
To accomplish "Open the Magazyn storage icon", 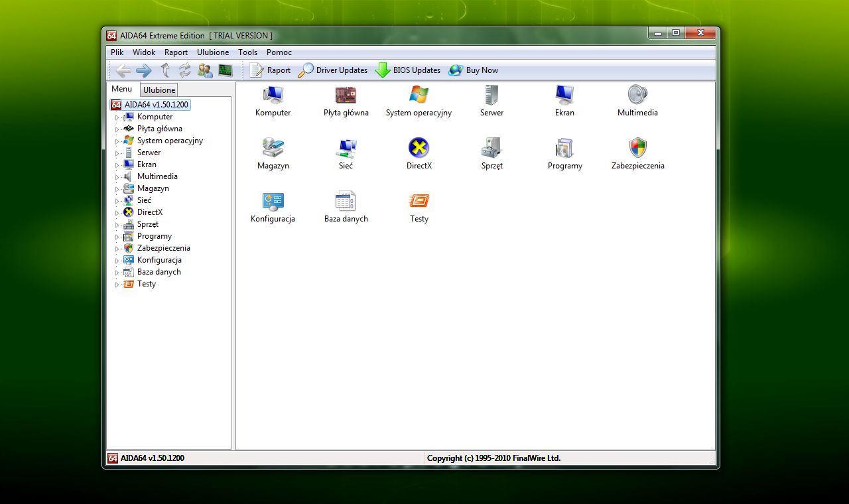I will click(x=273, y=149).
